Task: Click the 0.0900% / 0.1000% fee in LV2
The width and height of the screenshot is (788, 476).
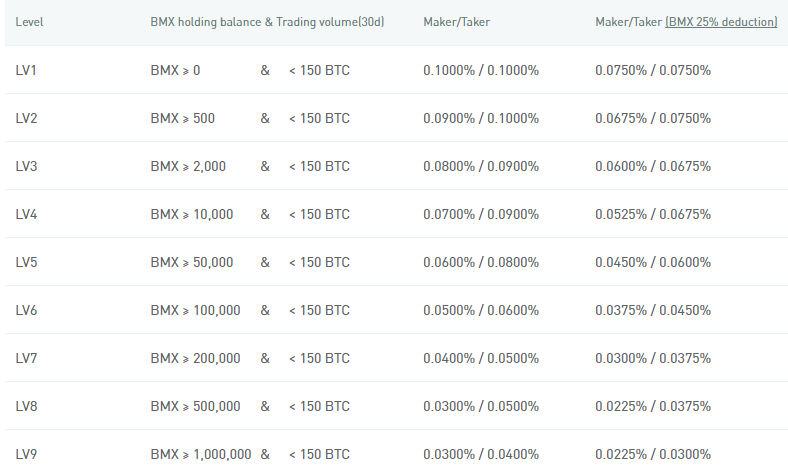Action: 481,118
